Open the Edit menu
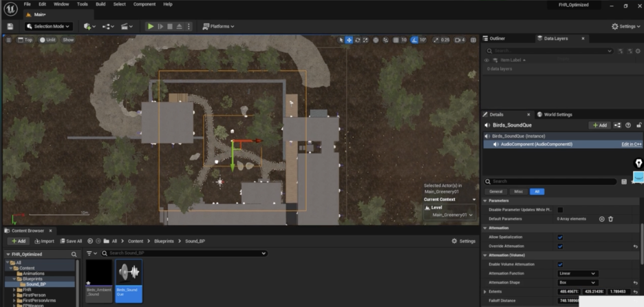The image size is (644, 307). (42, 4)
